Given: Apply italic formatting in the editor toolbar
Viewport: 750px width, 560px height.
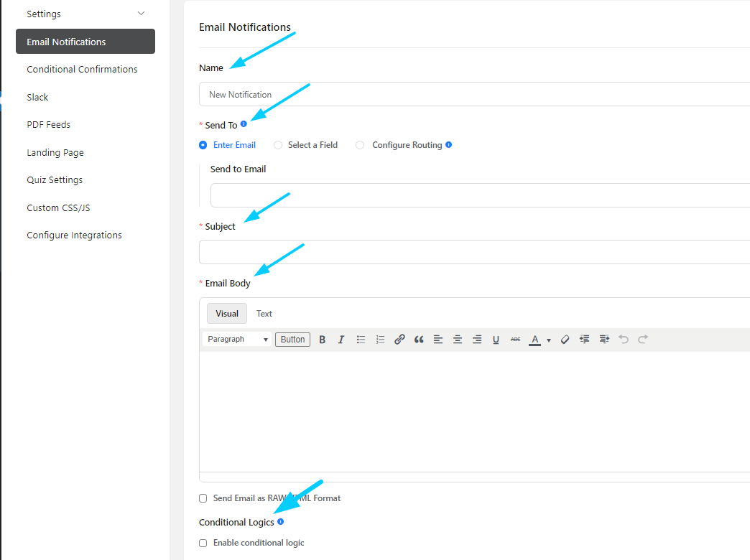Looking at the screenshot, I should tap(341, 339).
